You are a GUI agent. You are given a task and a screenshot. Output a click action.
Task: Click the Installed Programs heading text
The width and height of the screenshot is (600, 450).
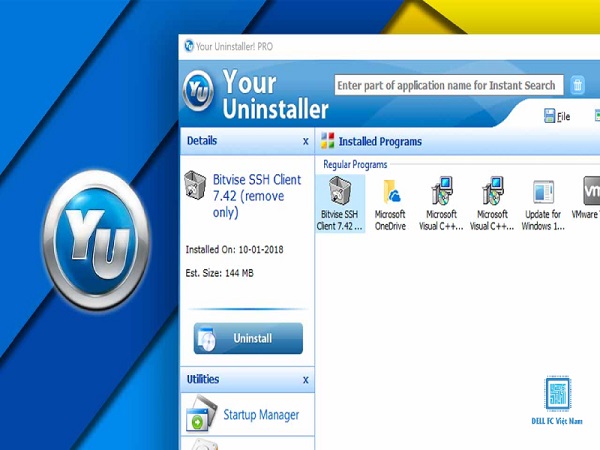click(380, 141)
